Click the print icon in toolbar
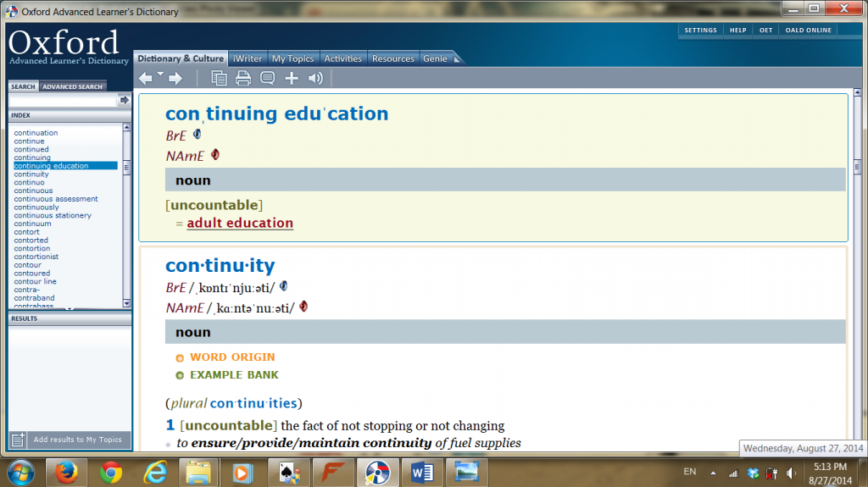 click(x=243, y=79)
